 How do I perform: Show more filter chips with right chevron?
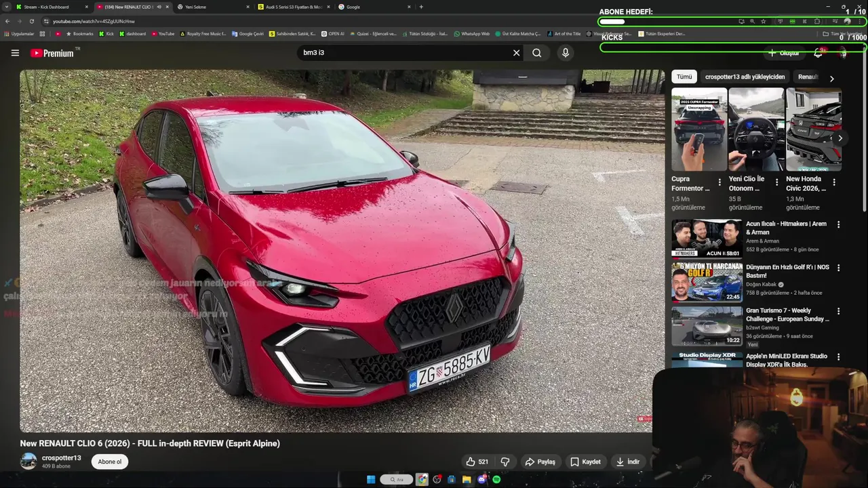tap(832, 78)
